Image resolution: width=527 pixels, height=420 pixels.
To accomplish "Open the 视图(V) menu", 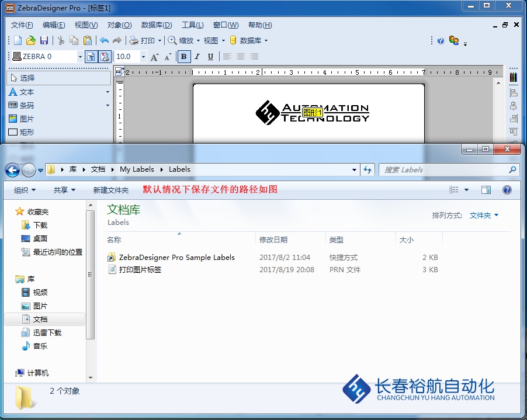I will [86, 25].
